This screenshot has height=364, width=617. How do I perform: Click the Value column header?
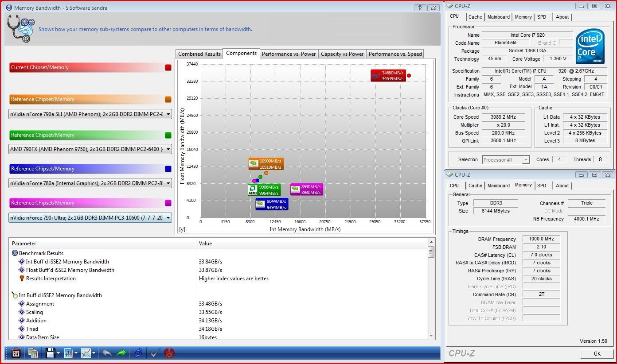(x=312, y=244)
